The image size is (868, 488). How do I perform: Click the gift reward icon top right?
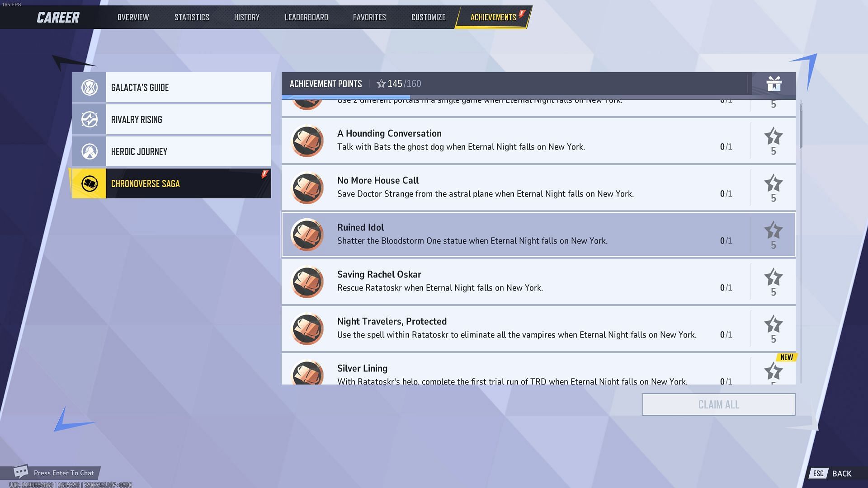click(x=773, y=84)
